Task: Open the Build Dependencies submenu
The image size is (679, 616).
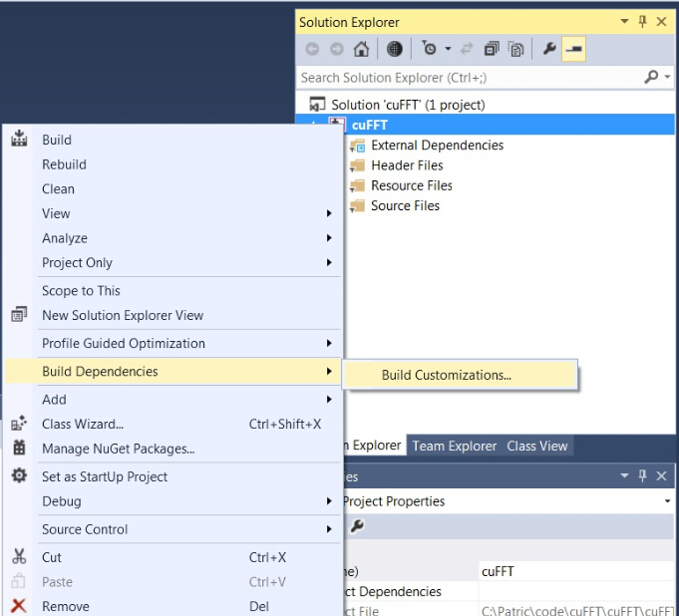Action: (173, 372)
